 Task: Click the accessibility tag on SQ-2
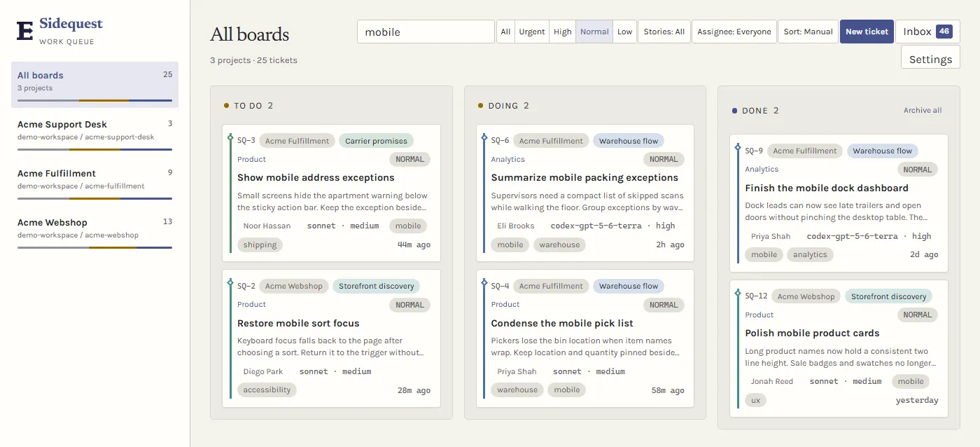[x=267, y=390]
